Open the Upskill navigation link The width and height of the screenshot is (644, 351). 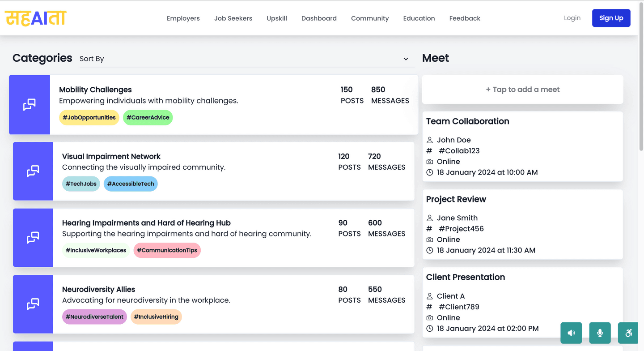(277, 18)
